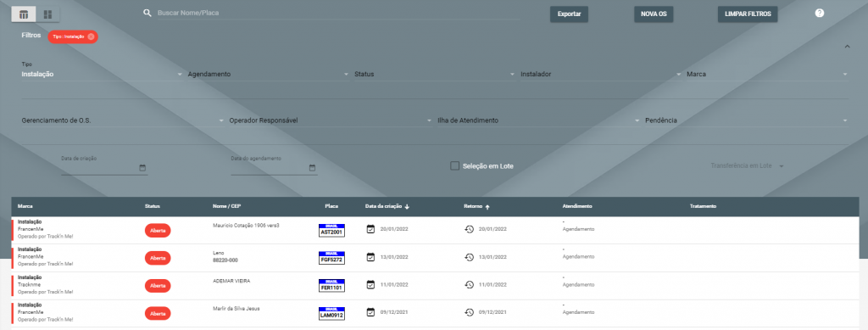The width and height of the screenshot is (868, 330).
Task: Switch to table list view icon
Action: [24, 14]
